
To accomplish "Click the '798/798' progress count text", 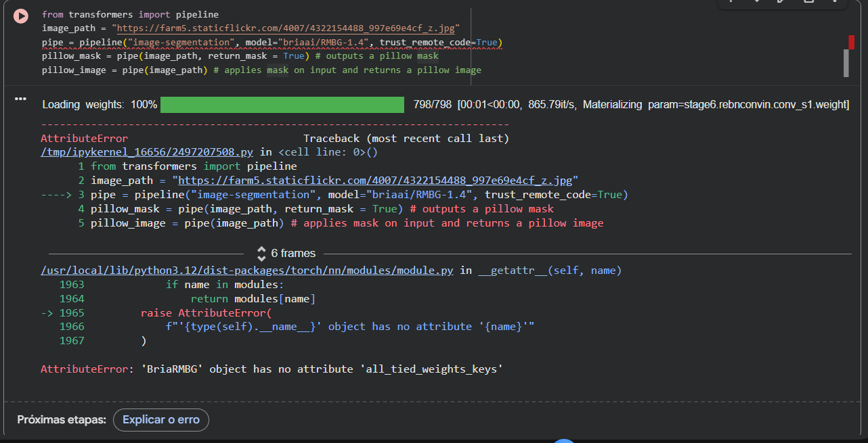I will [432, 105].
